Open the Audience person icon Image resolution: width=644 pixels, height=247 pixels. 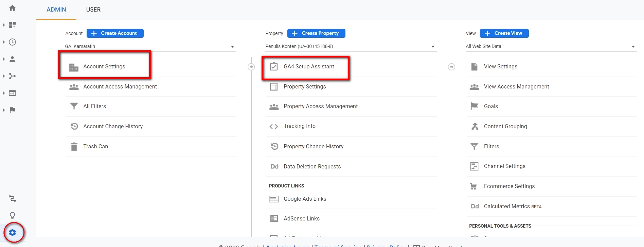click(x=13, y=59)
